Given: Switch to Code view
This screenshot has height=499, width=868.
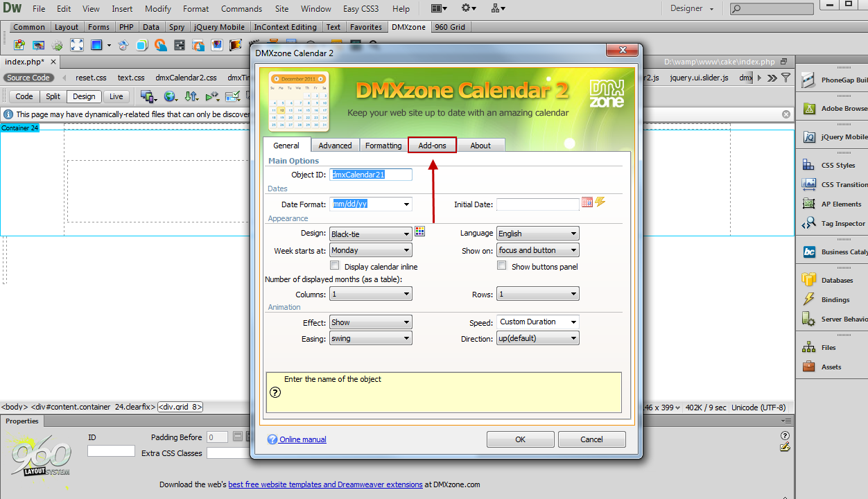Looking at the screenshot, I should (x=24, y=96).
